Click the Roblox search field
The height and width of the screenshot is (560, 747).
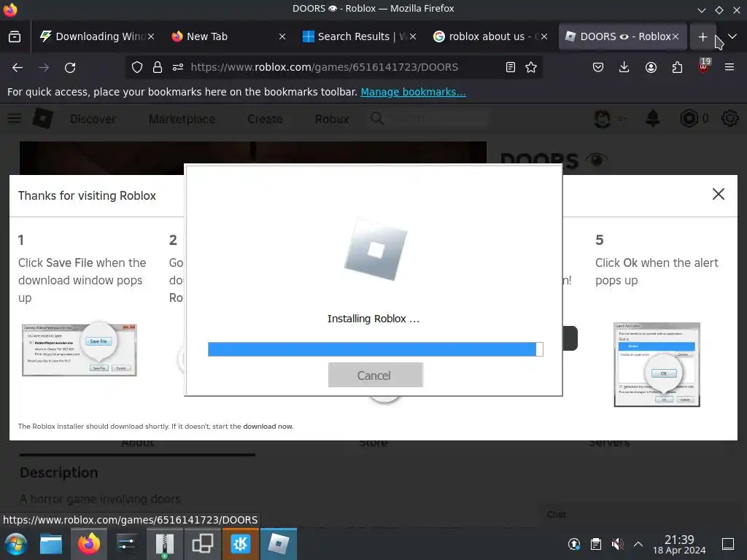[430, 119]
